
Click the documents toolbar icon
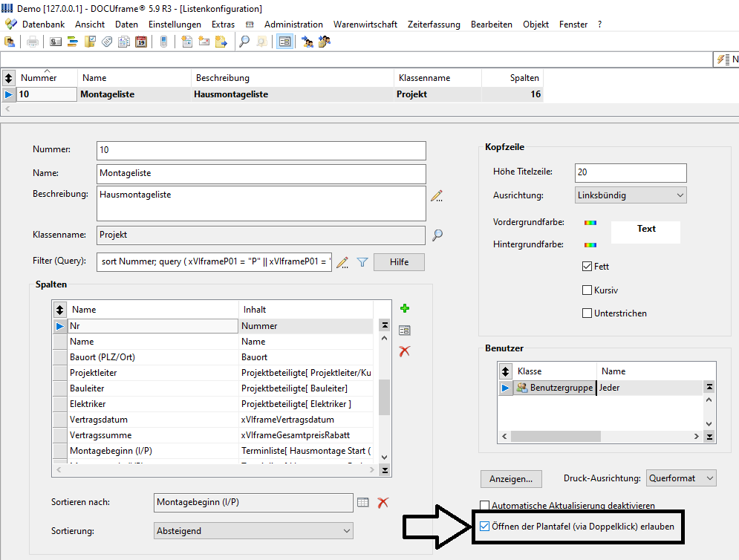click(124, 42)
